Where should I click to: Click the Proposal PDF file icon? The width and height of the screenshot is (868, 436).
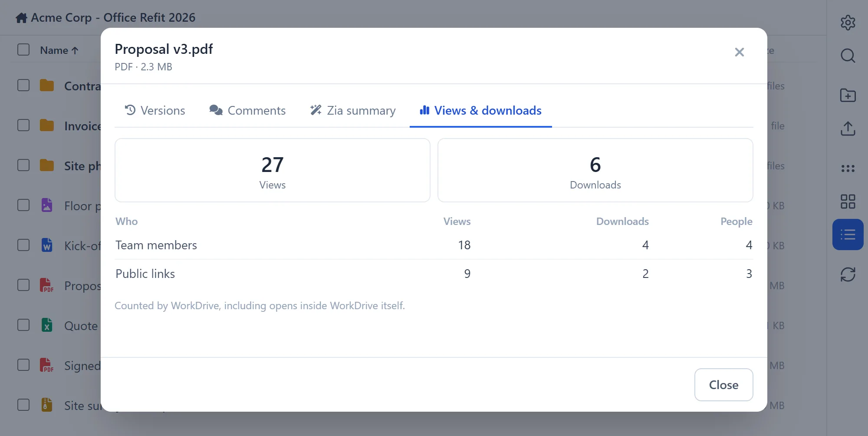click(47, 285)
